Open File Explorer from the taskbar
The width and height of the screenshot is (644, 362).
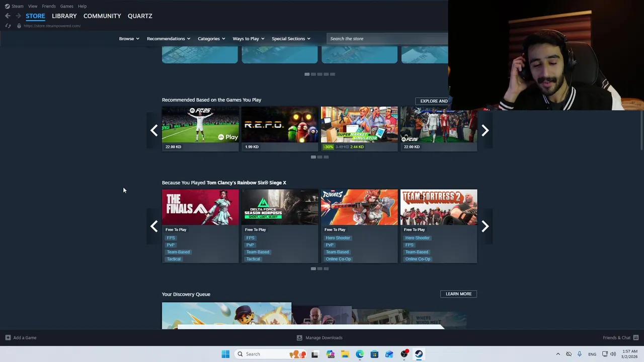pyautogui.click(x=345, y=354)
